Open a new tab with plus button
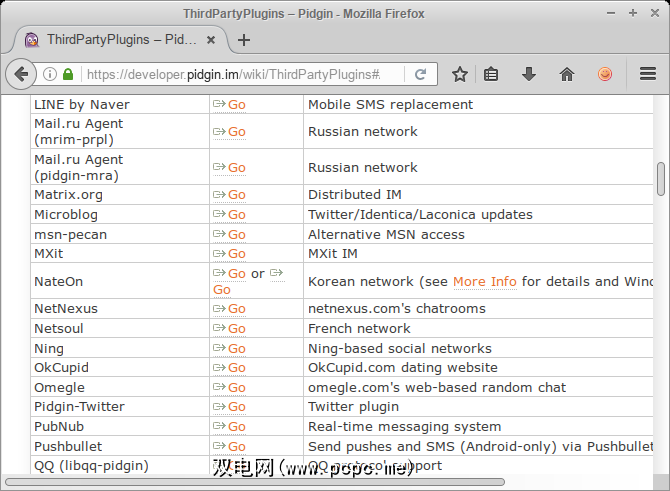This screenshot has height=491, width=670. point(244,40)
